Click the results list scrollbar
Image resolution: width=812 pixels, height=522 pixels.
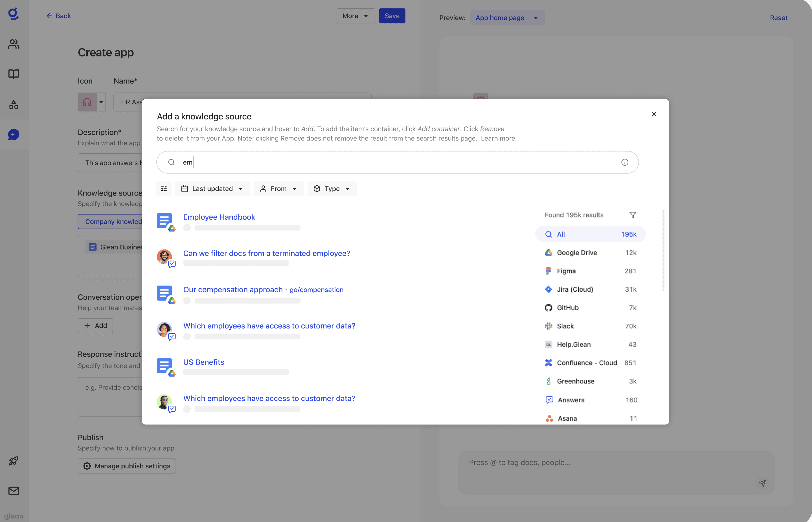(663, 251)
